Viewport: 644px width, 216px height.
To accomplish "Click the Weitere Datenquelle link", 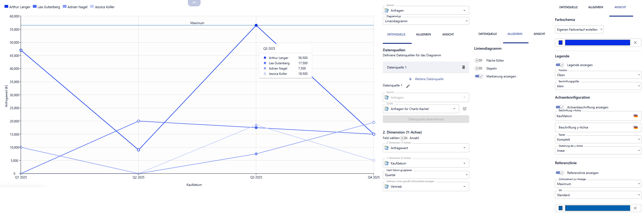I will pos(429,79).
